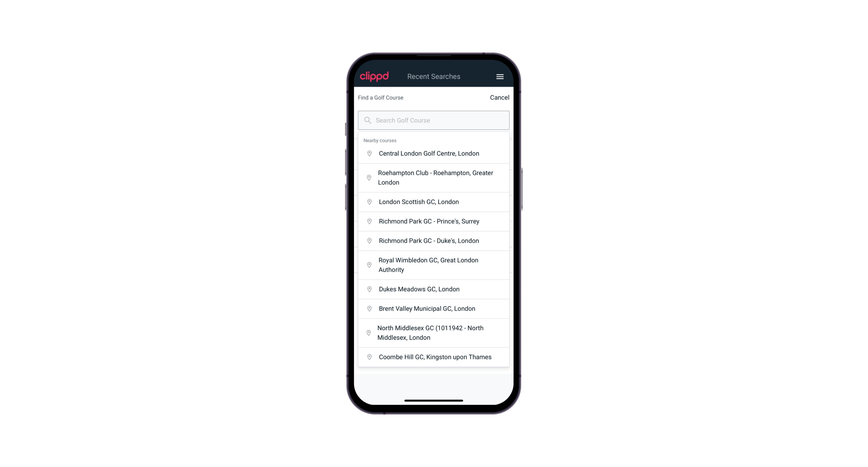Tap the location pin for Coombe Hill GC

pyautogui.click(x=369, y=357)
